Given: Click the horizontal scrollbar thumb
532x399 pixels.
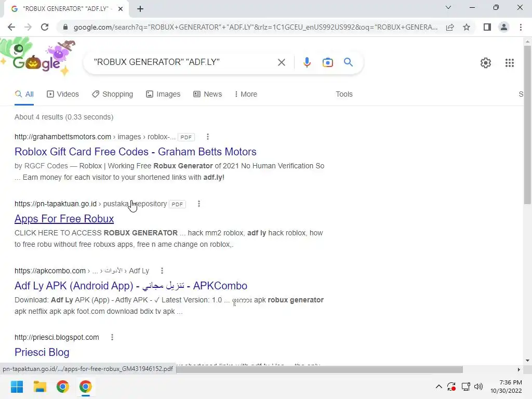Looking at the screenshot, I should pyautogui.click(x=319, y=369).
